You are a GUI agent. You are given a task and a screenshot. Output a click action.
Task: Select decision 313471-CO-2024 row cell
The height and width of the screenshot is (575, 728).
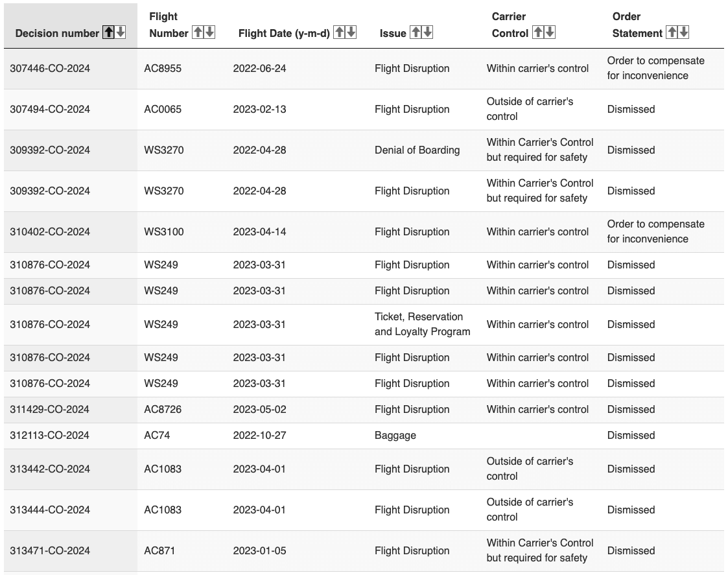coord(50,551)
